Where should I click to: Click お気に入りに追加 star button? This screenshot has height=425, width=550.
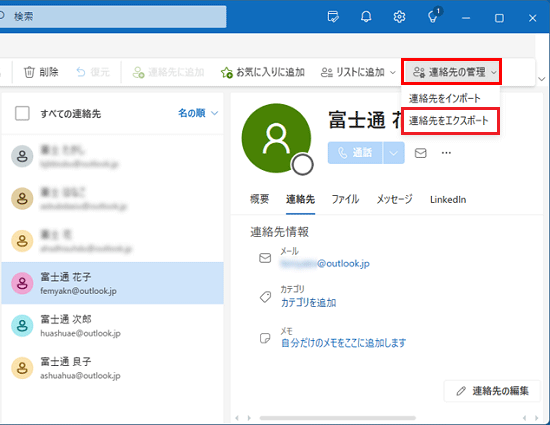point(262,72)
